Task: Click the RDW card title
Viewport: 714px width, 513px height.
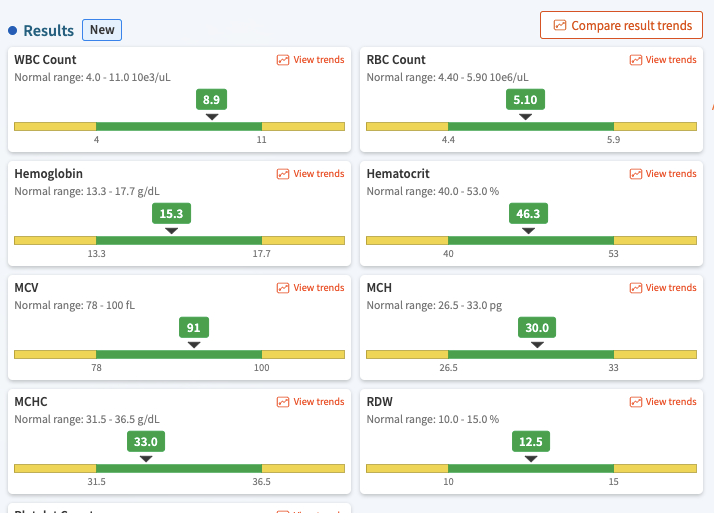Action: point(380,402)
